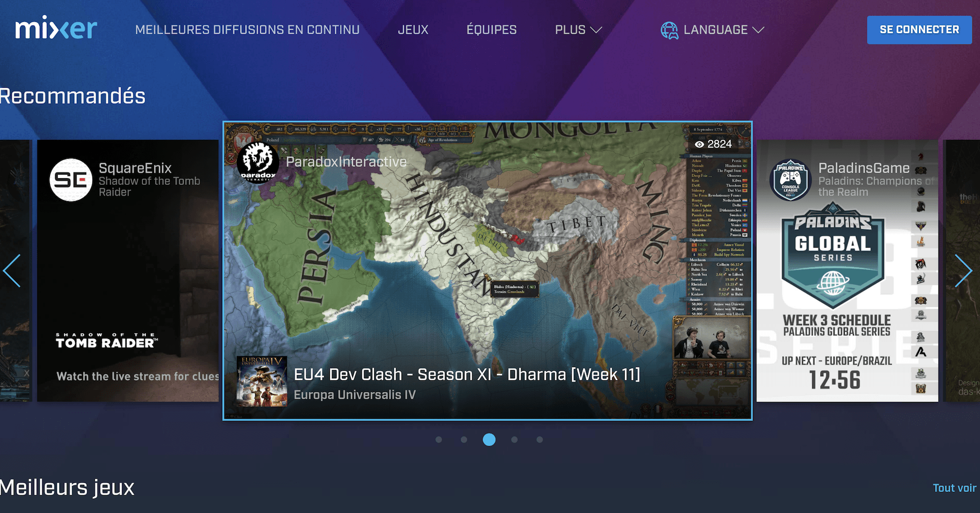Viewport: 980px width, 513px height.
Task: Open Meilleures diffusions en continu page
Action: click(x=247, y=30)
